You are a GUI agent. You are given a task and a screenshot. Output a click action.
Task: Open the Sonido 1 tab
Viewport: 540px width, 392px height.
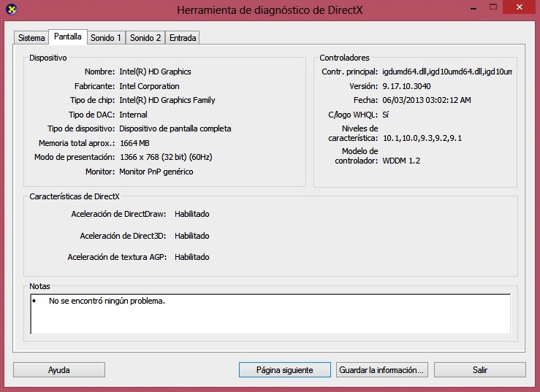[106, 38]
